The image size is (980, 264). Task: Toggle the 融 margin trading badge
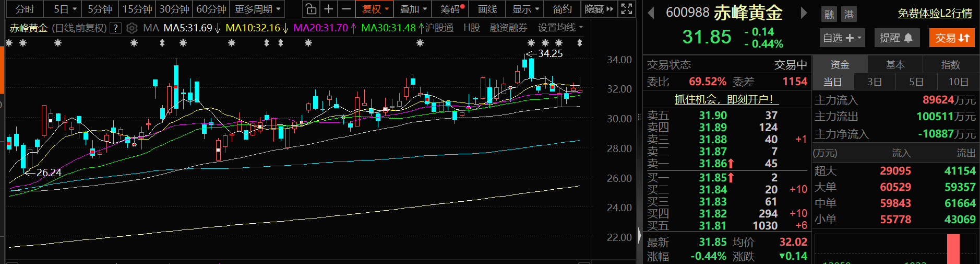(x=829, y=15)
